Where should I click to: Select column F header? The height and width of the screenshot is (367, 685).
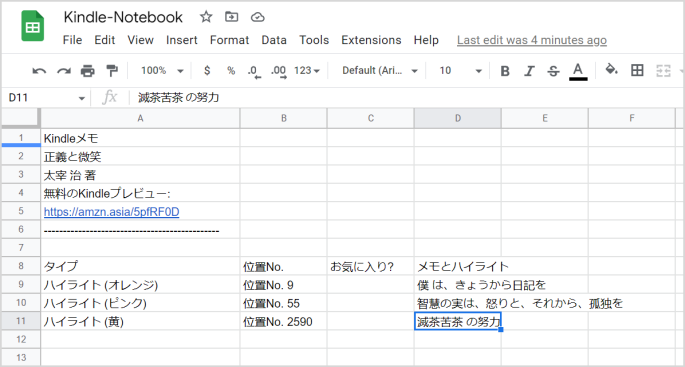coord(632,118)
